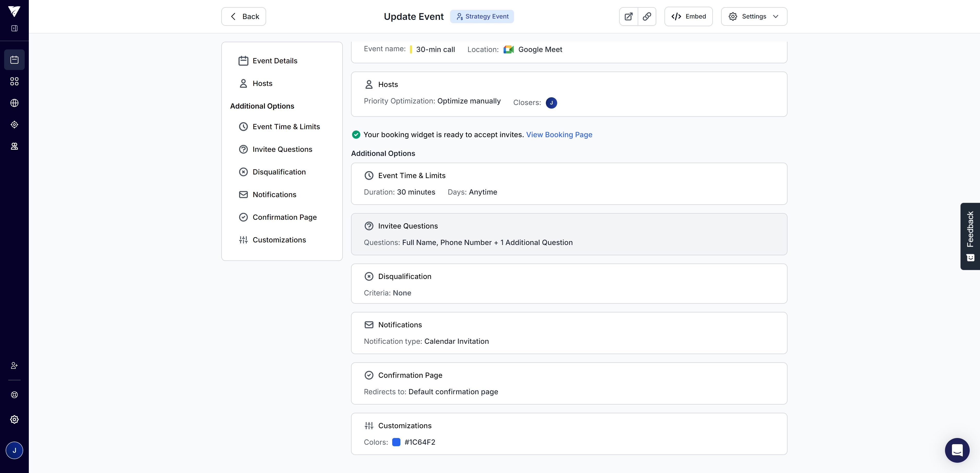Select Disqualification in side navigation
The height and width of the screenshot is (473, 980).
tap(279, 172)
